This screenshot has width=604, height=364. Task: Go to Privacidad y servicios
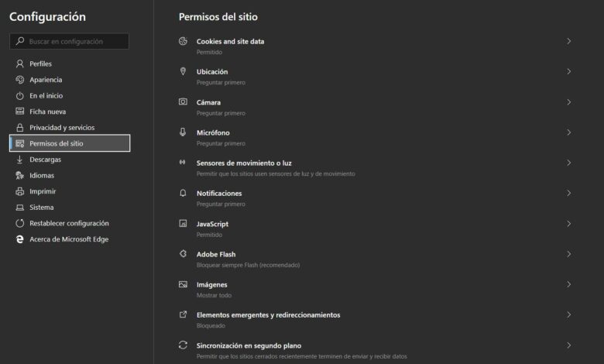point(62,127)
